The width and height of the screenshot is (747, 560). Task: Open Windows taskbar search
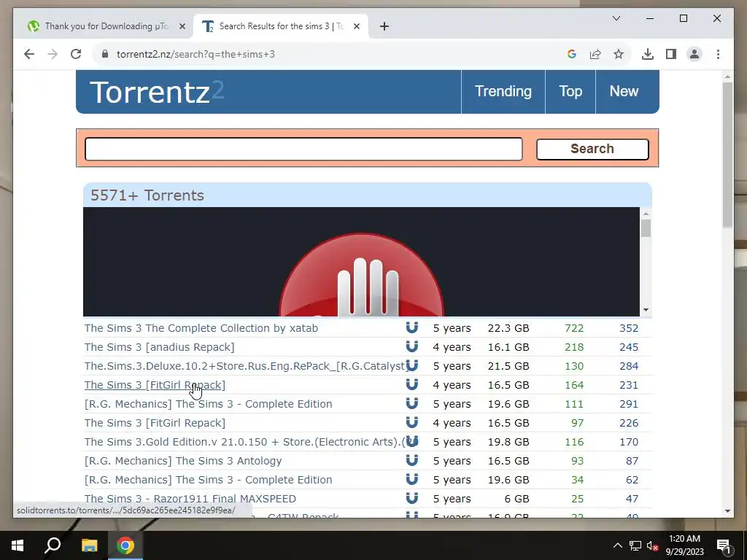click(x=53, y=545)
